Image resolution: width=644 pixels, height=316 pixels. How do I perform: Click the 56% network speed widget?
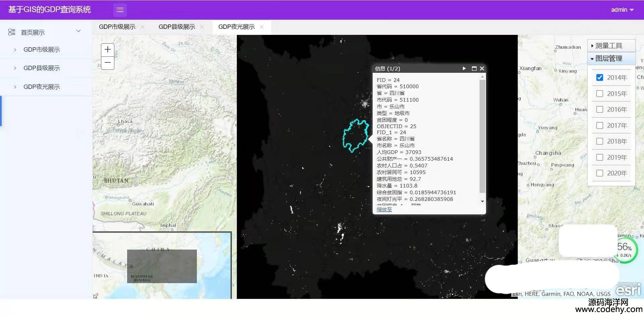(625, 250)
